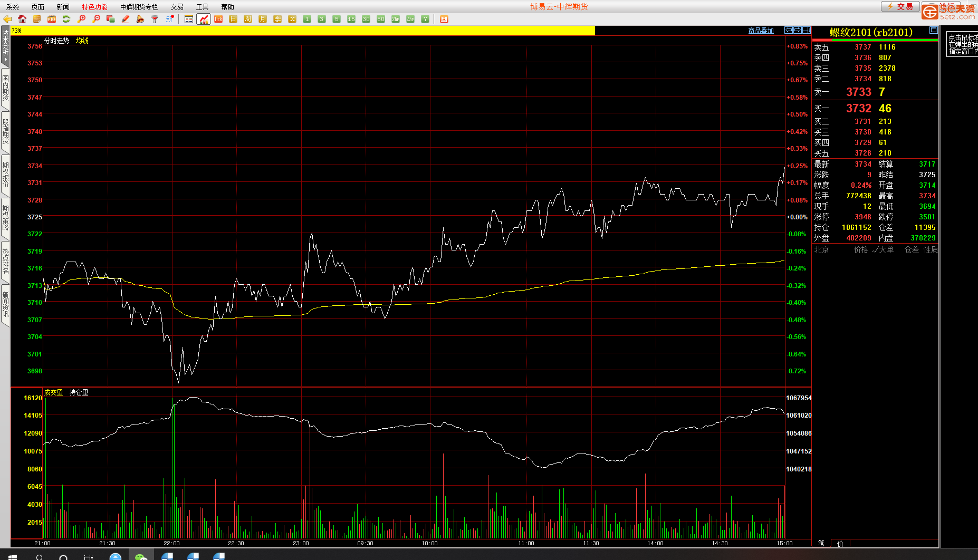The image size is (978, 560).
Task: Click the red 画 drawing icon
Action: tap(444, 19)
